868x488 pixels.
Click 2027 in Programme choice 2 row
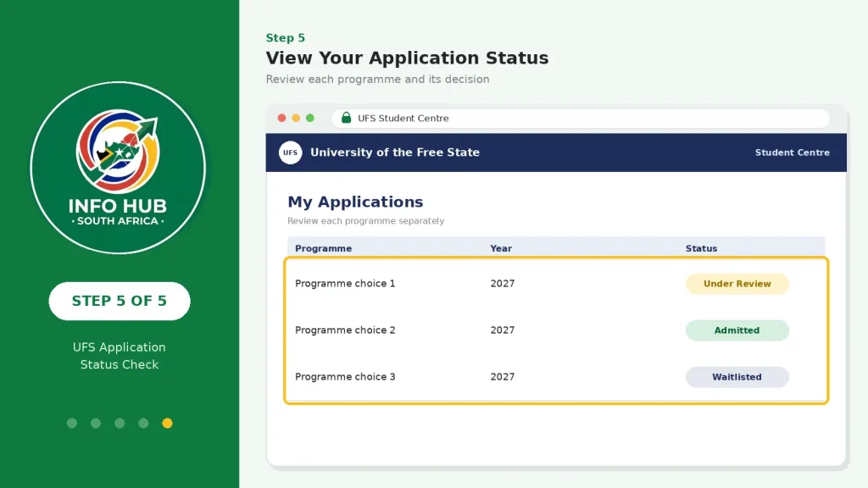click(502, 330)
